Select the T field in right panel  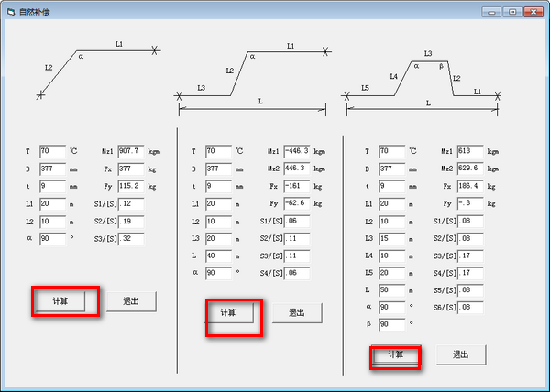click(392, 151)
